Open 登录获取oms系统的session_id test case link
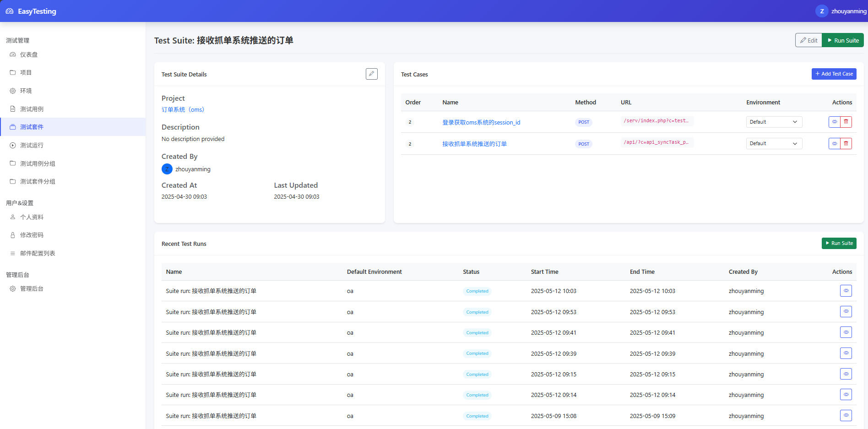This screenshot has height=429, width=868. [481, 122]
